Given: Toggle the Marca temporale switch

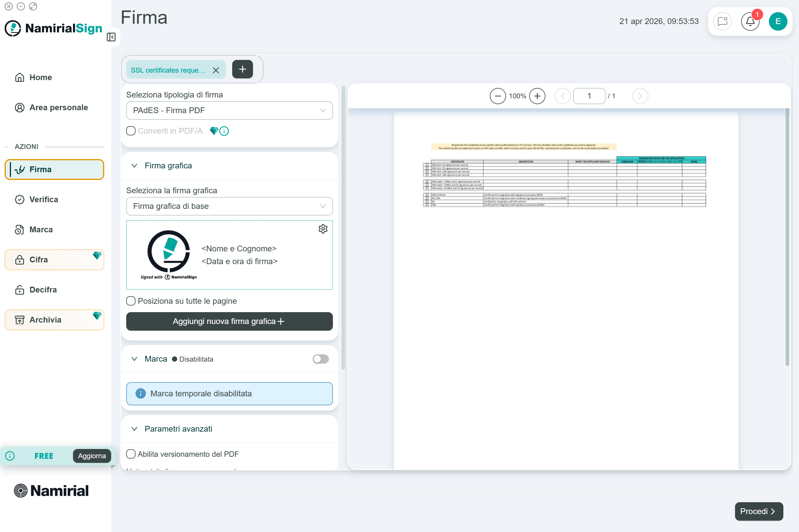Looking at the screenshot, I should (320, 359).
